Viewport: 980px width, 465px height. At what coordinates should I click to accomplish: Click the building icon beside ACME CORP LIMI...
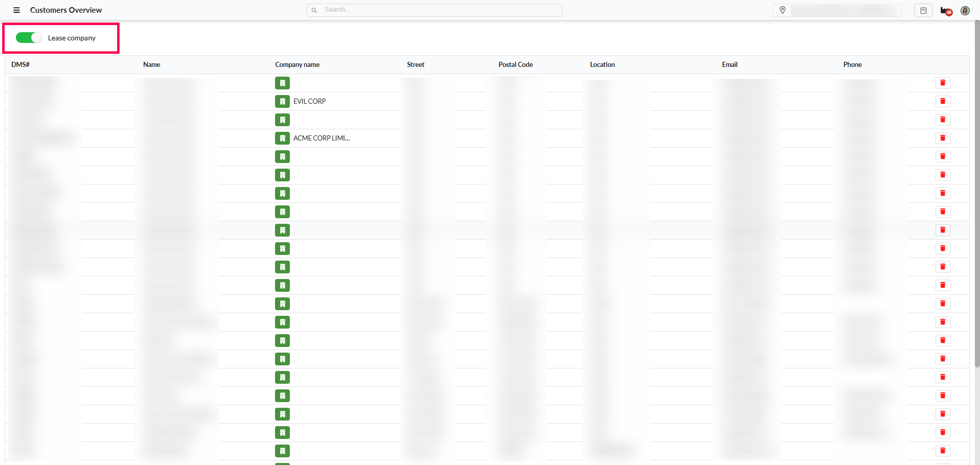click(282, 138)
